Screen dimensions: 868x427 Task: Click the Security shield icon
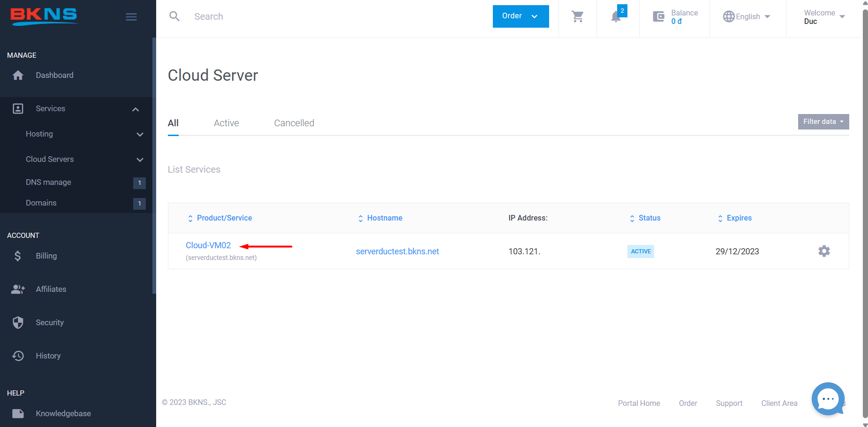18,322
